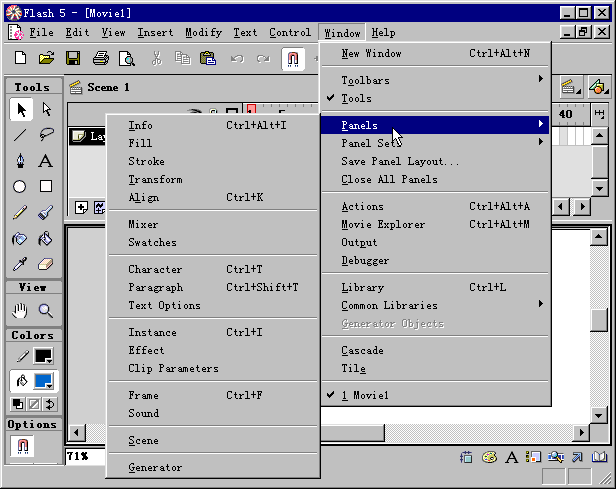Image resolution: width=616 pixels, height=489 pixels.
Task: Choose Align in the Panels submenu
Action: coord(213,197)
